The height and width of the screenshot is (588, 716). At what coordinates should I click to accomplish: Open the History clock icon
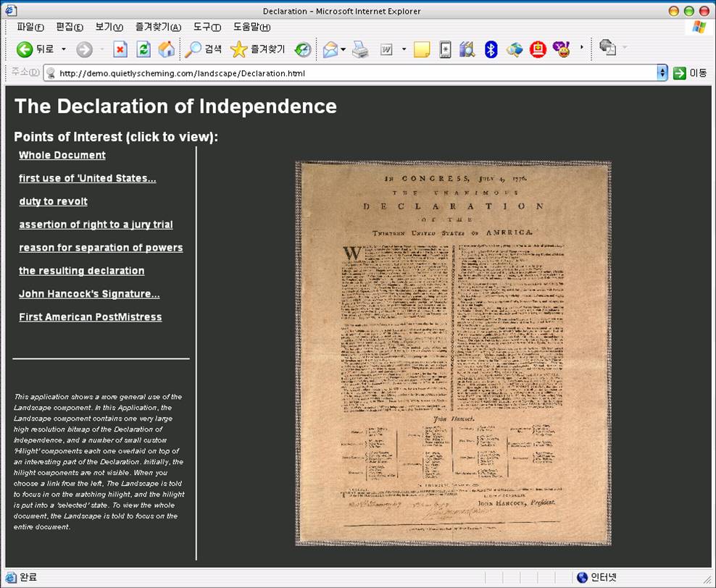[302, 49]
